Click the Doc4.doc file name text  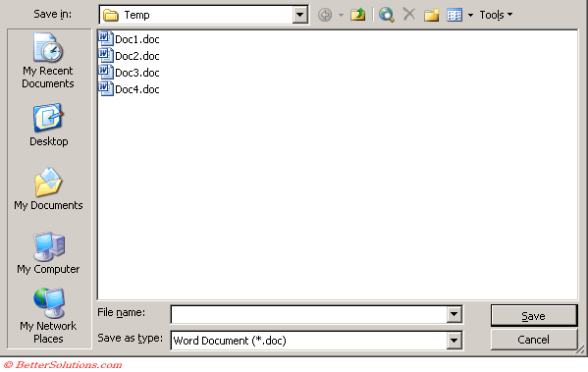[137, 89]
